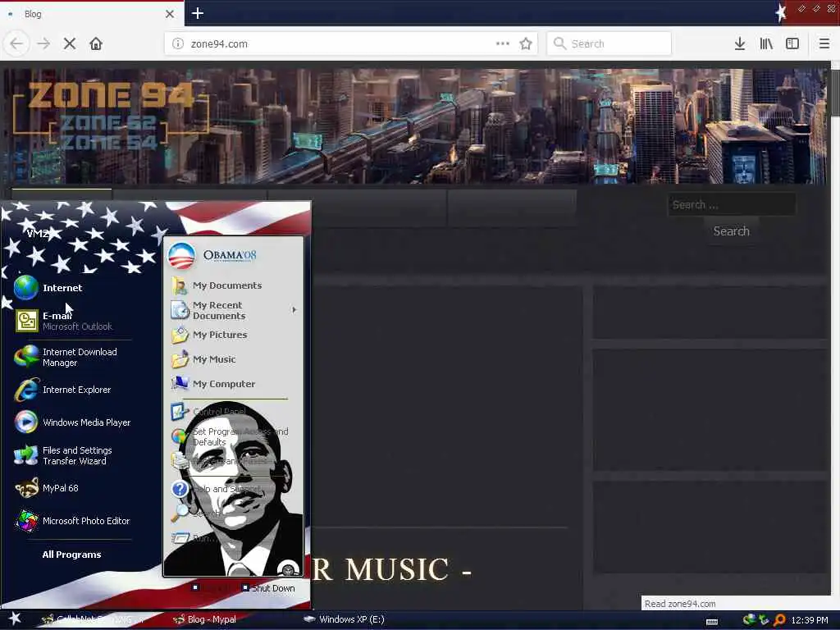The width and height of the screenshot is (840, 630).
Task: Go back to the previous page
Action: pyautogui.click(x=16, y=43)
